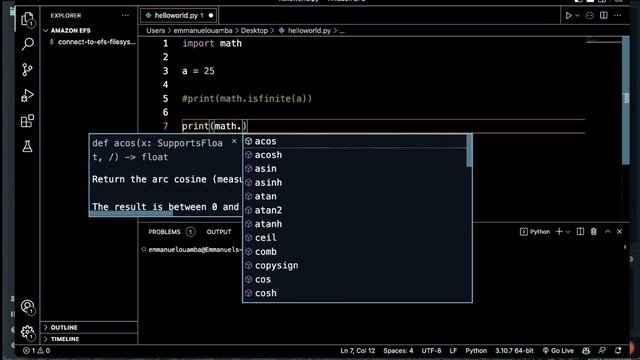Change indentation Spaces: 4
Viewport: 640px width, 360px height.
pyautogui.click(x=398, y=351)
